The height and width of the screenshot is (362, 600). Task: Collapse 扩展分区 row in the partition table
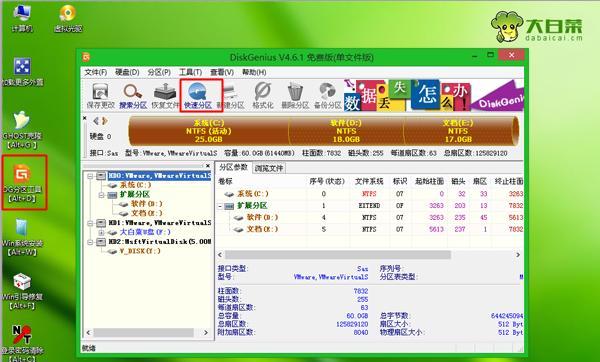220,206
